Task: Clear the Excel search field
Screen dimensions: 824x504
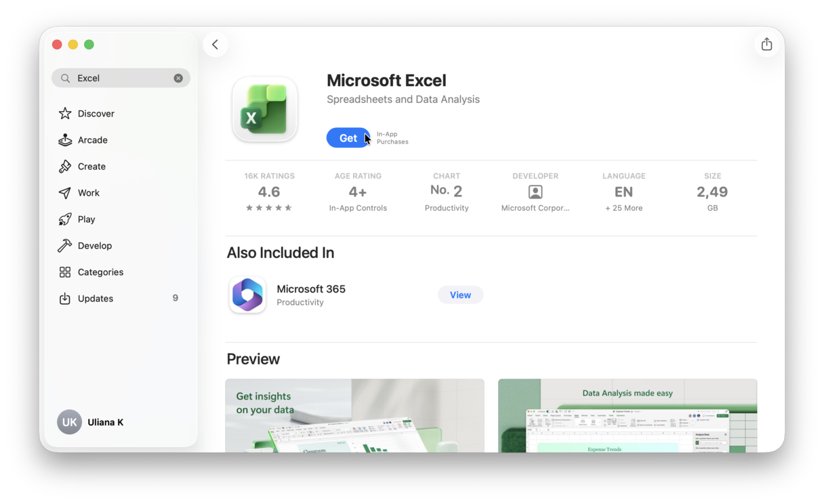Action: click(x=178, y=78)
